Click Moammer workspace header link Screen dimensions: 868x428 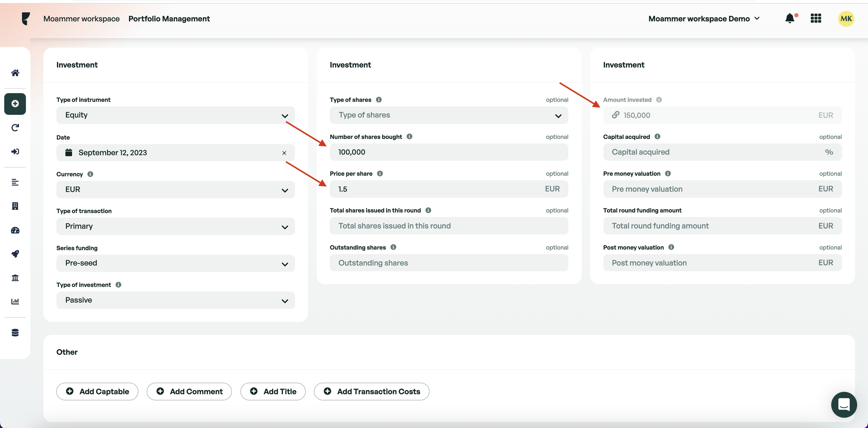click(x=82, y=19)
